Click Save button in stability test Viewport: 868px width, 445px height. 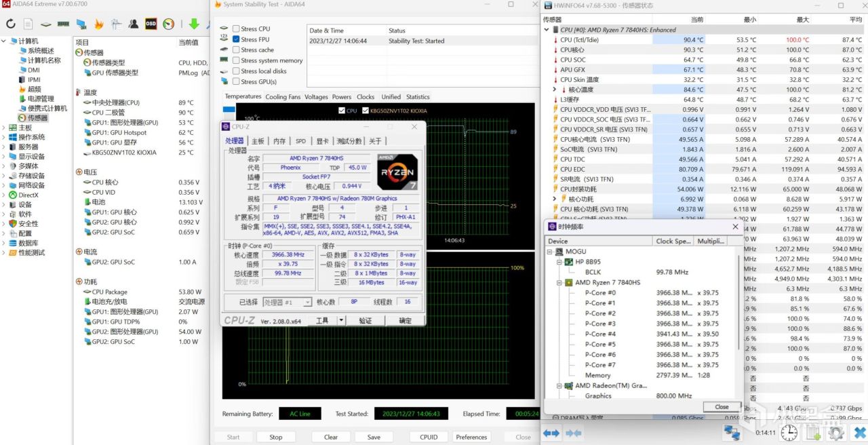click(x=374, y=437)
